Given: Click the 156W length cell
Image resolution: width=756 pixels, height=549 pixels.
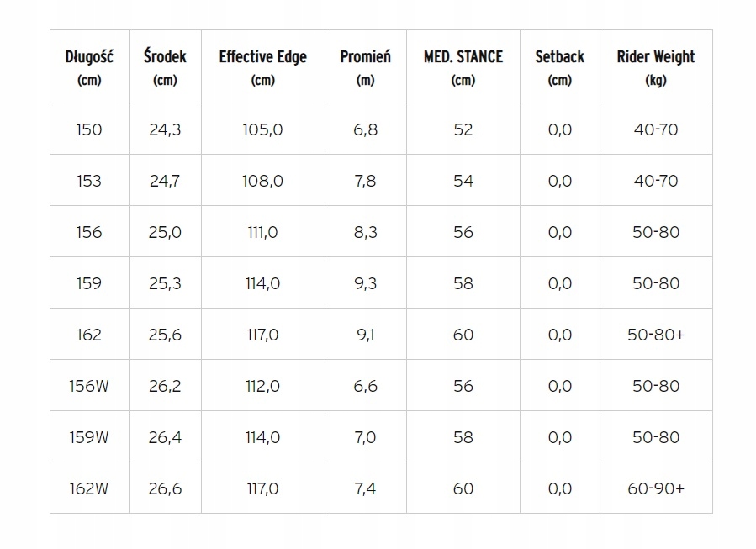Looking at the screenshot, I should coord(88,386).
